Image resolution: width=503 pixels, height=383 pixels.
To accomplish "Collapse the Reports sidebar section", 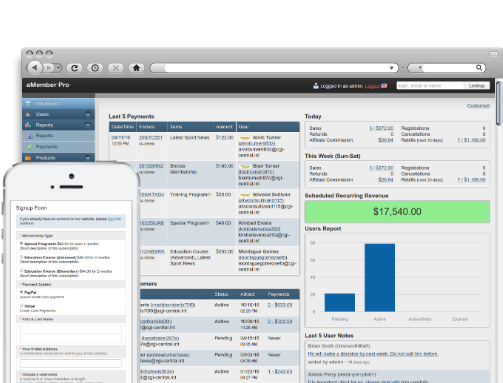I will (x=88, y=125).
